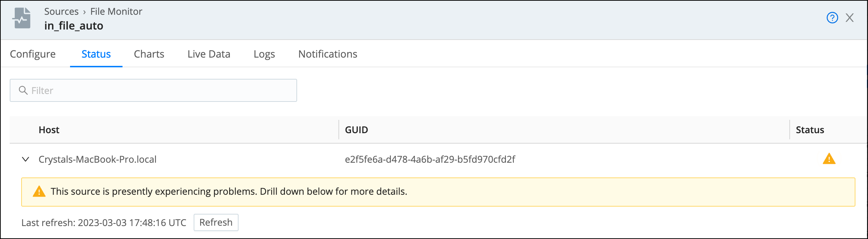Screen dimensions: 868x239
Task: Click the Host column header
Action: [49, 130]
